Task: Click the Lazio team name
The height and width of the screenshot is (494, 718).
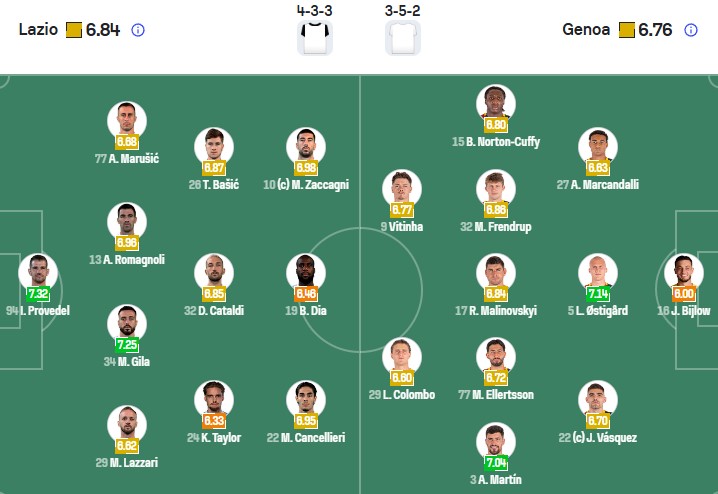Action: pyautogui.click(x=39, y=30)
